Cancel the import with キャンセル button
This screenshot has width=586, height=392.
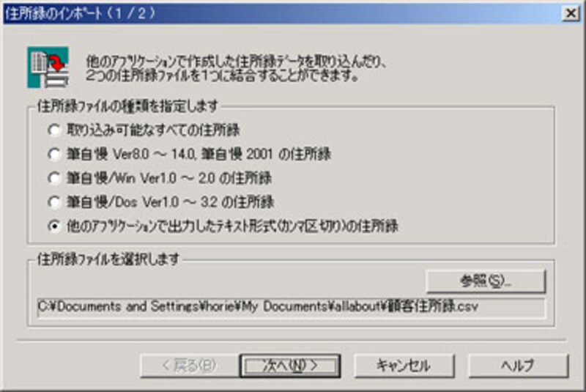pos(404,366)
